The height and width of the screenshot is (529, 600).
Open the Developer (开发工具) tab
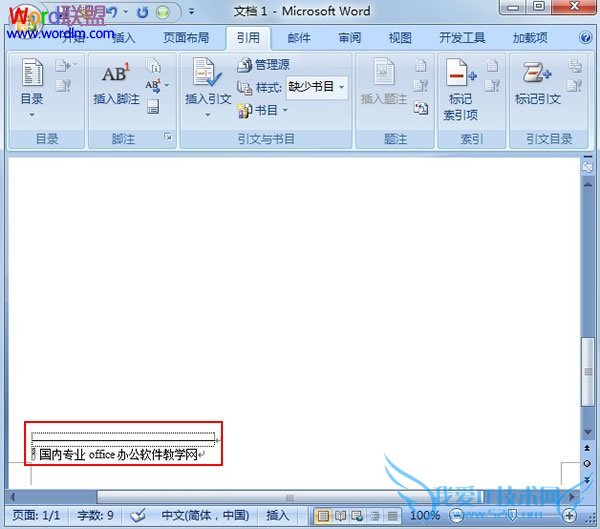click(462, 38)
